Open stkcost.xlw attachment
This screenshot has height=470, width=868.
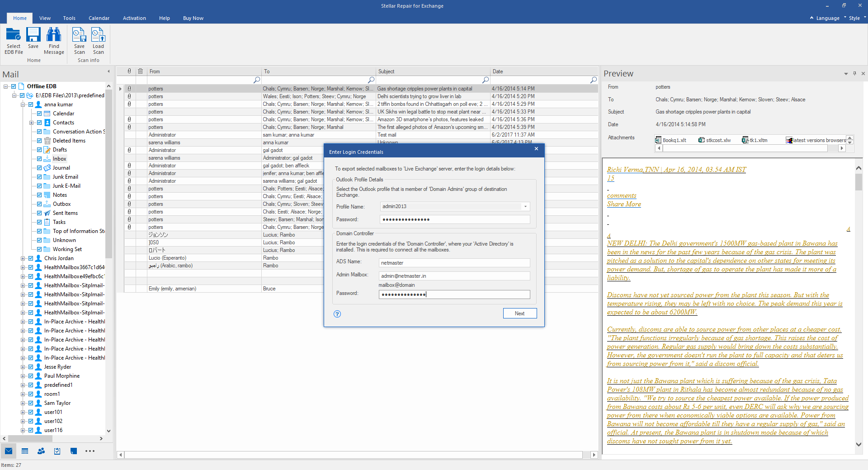pos(714,140)
